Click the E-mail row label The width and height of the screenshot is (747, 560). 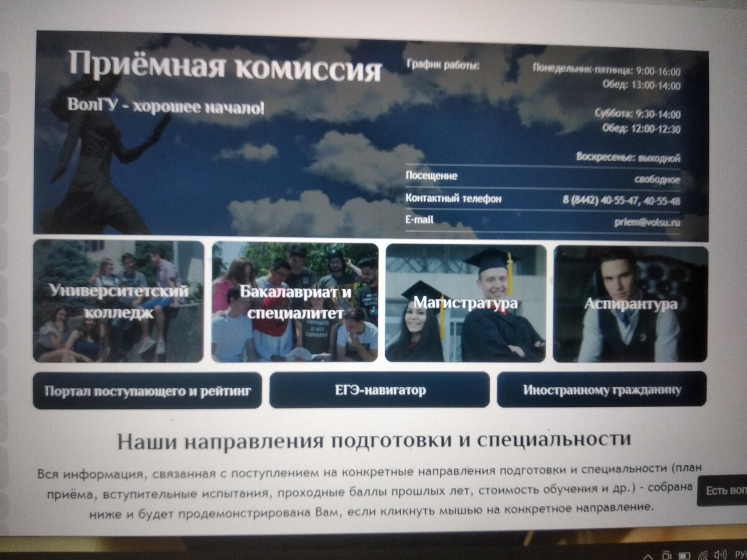[420, 220]
